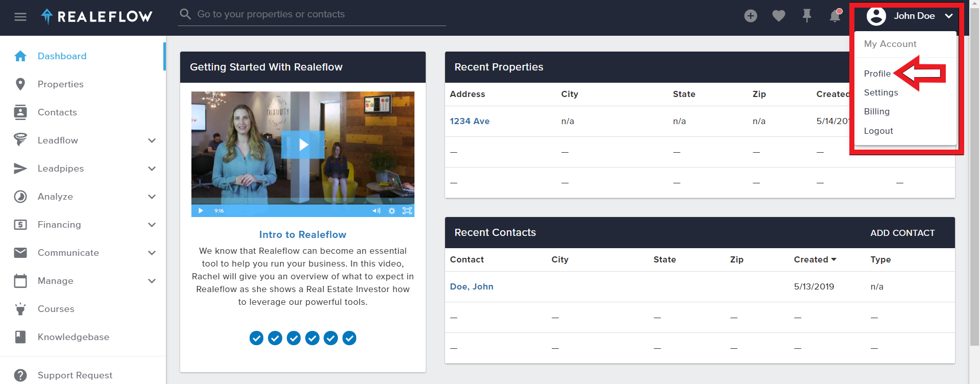Open video settings gear
Screen dimensions: 980x384
[x=391, y=211]
